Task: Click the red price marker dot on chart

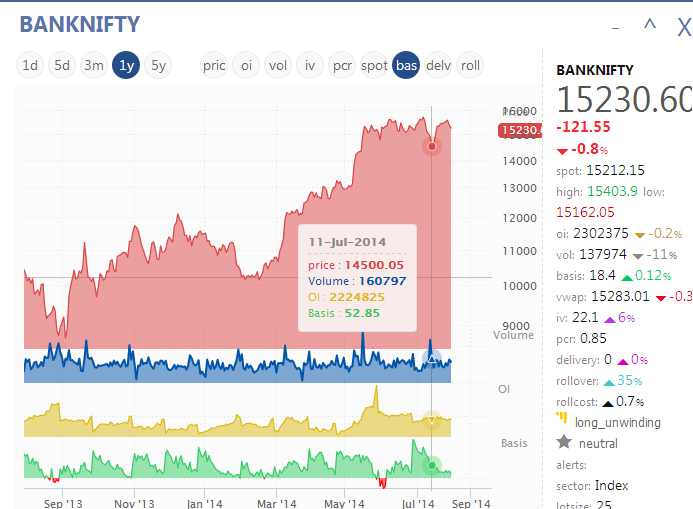Action: [432, 147]
